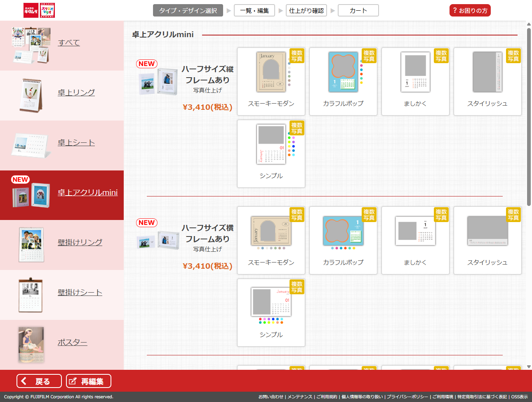The width and height of the screenshot is (532, 402).
Task: Choose スモーキーモダン design under ハーフサイズ横
Action: (x=271, y=240)
